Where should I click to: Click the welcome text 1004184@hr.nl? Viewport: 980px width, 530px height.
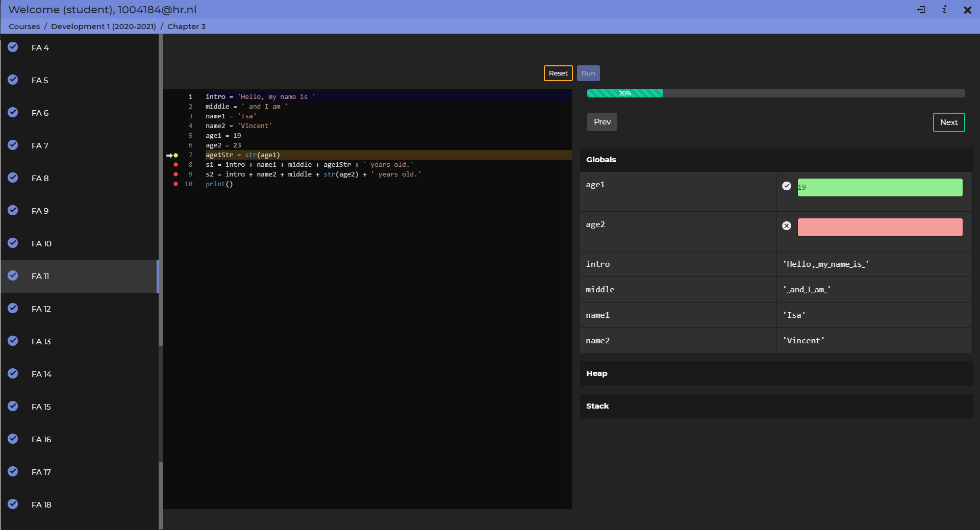(157, 10)
